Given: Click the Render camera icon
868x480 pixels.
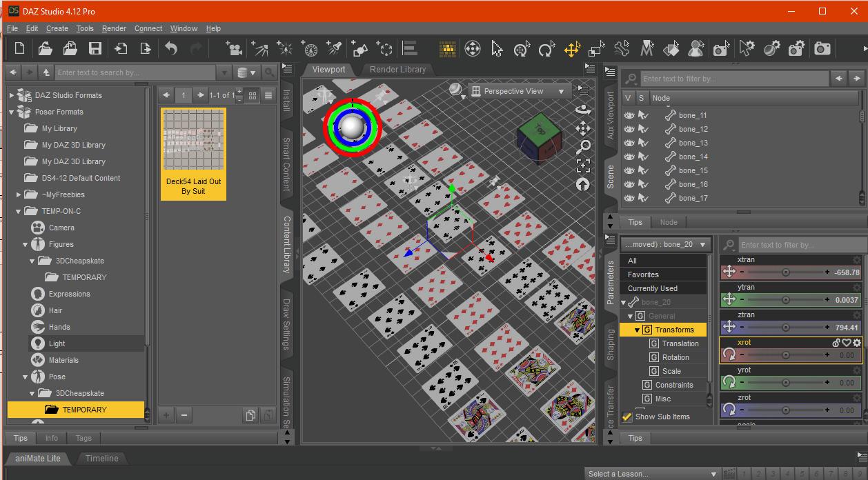Looking at the screenshot, I should tap(822, 48).
